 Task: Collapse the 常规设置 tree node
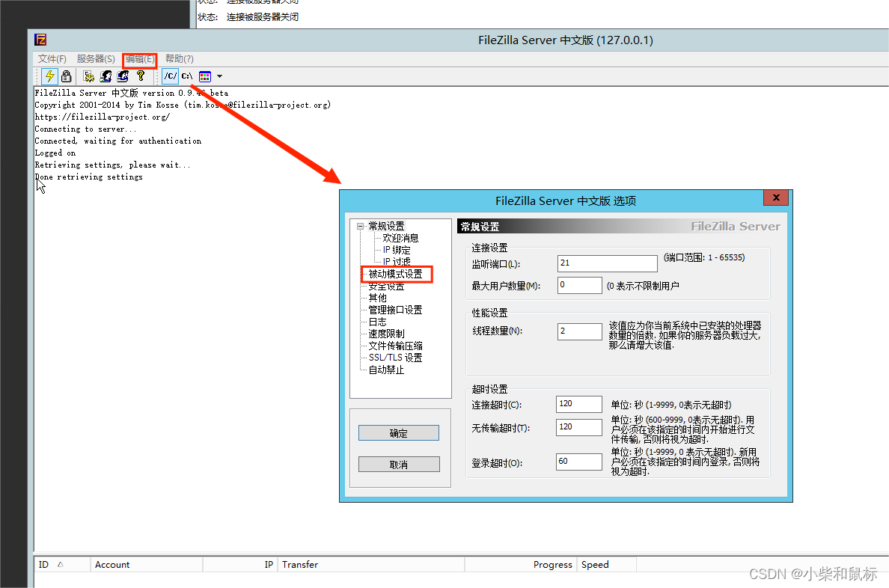pos(359,226)
